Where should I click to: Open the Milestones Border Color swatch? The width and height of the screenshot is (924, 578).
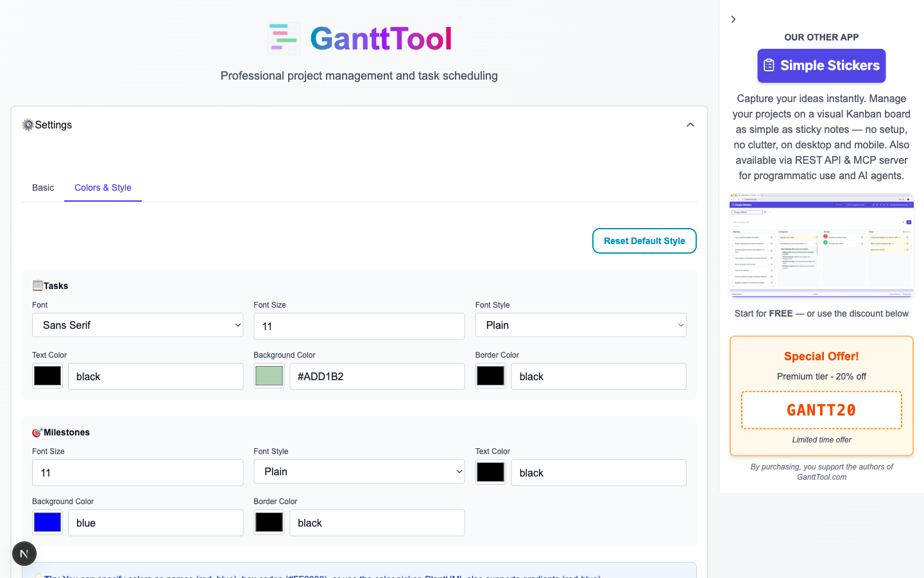[269, 522]
